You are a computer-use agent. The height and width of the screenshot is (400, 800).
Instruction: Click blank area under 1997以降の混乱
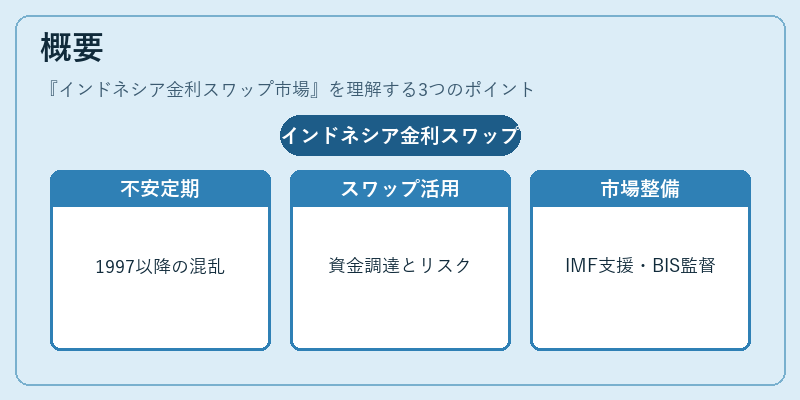(x=160, y=316)
